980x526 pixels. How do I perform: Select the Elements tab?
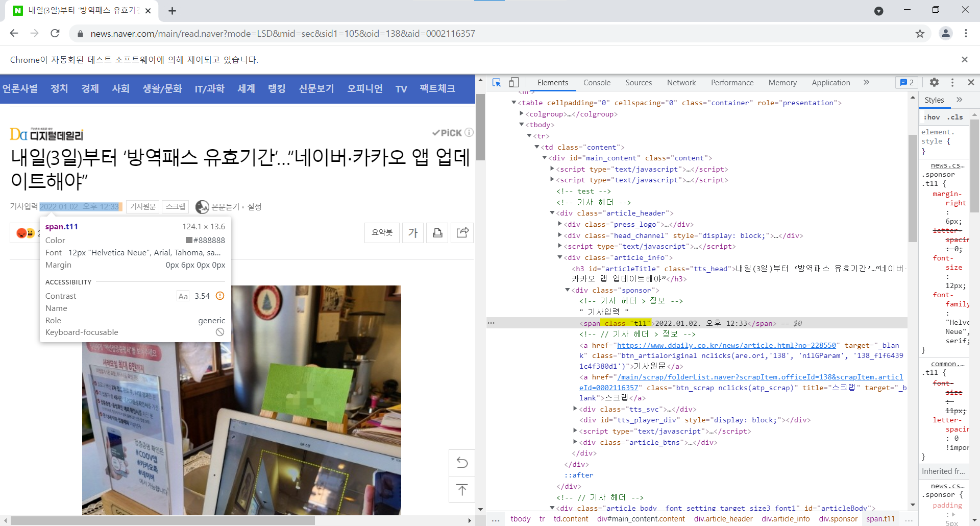[552, 83]
